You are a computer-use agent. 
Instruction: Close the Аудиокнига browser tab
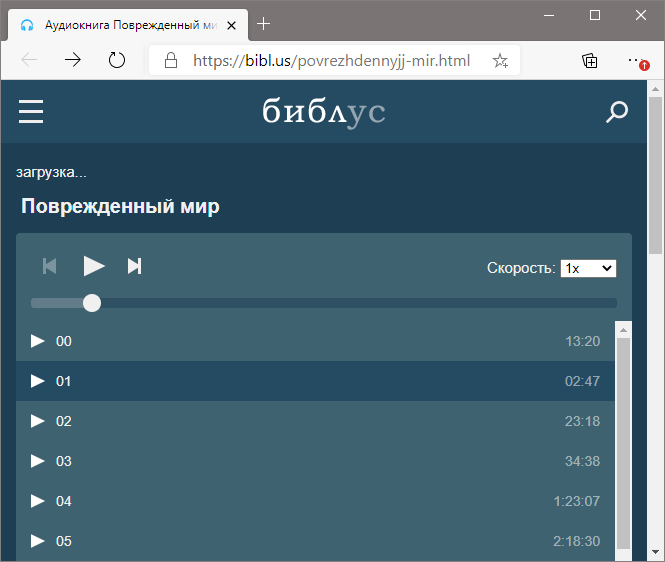tap(232, 26)
